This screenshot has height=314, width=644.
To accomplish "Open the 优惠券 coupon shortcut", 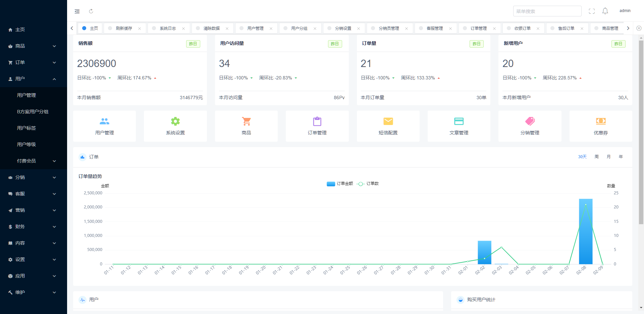I will click(601, 121).
